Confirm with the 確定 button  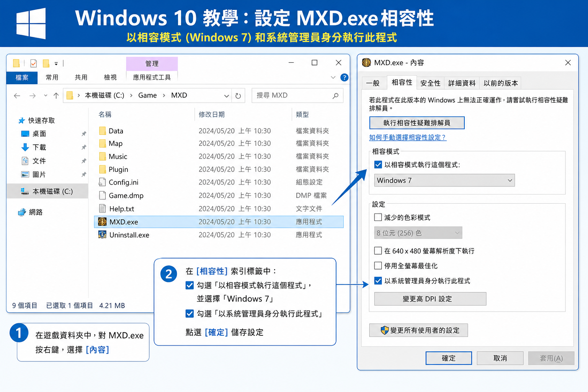449,358
